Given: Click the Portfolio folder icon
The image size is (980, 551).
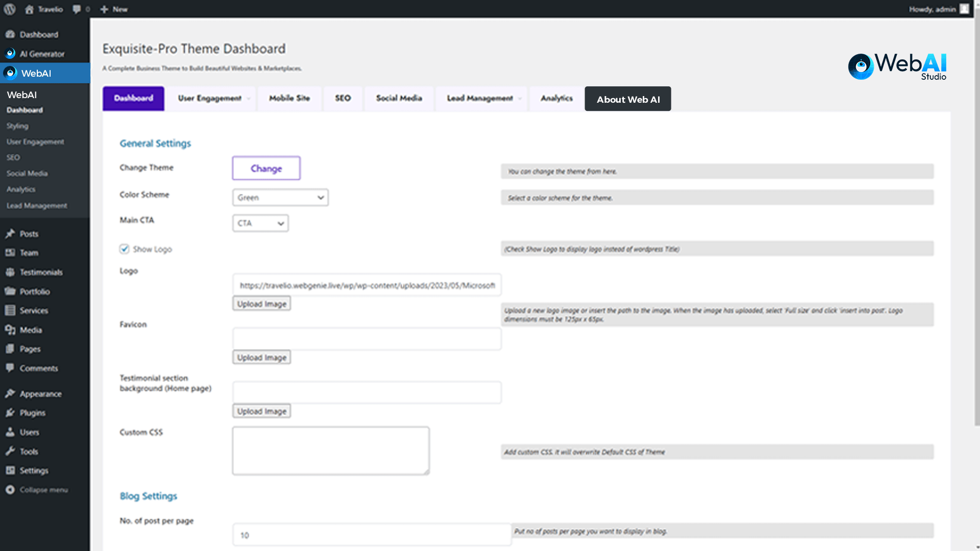Looking at the screenshot, I should point(10,291).
